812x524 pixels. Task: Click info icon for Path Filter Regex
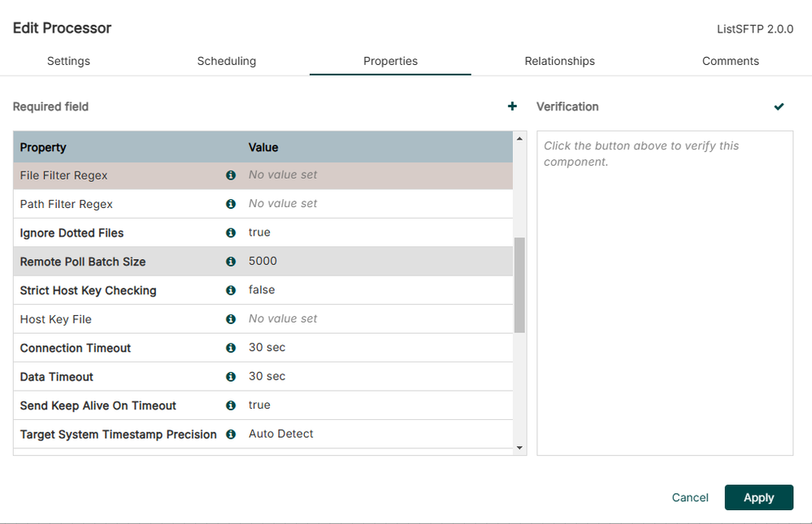click(x=231, y=204)
